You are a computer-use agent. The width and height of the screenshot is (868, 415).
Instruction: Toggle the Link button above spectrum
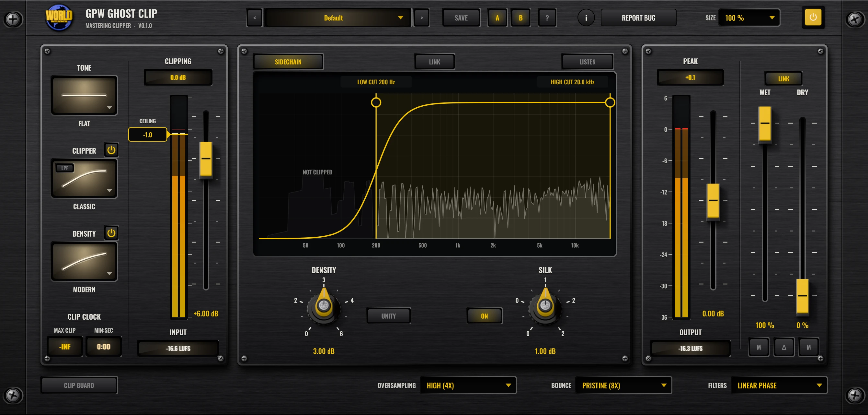point(434,62)
